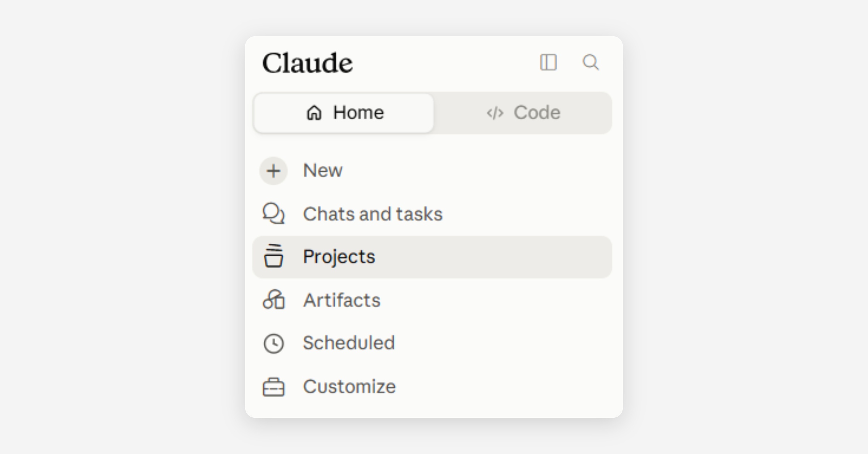The width and height of the screenshot is (868, 454).
Task: Click the Artifacts shapes icon
Action: point(273,299)
